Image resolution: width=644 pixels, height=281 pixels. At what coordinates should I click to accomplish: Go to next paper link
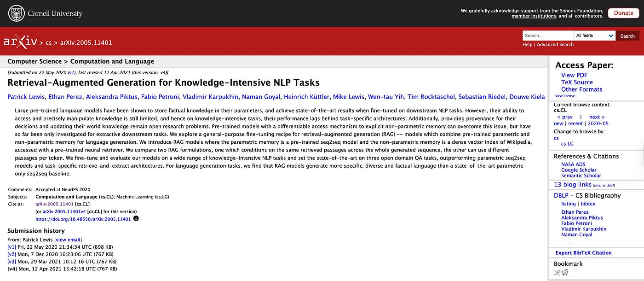pos(597,117)
